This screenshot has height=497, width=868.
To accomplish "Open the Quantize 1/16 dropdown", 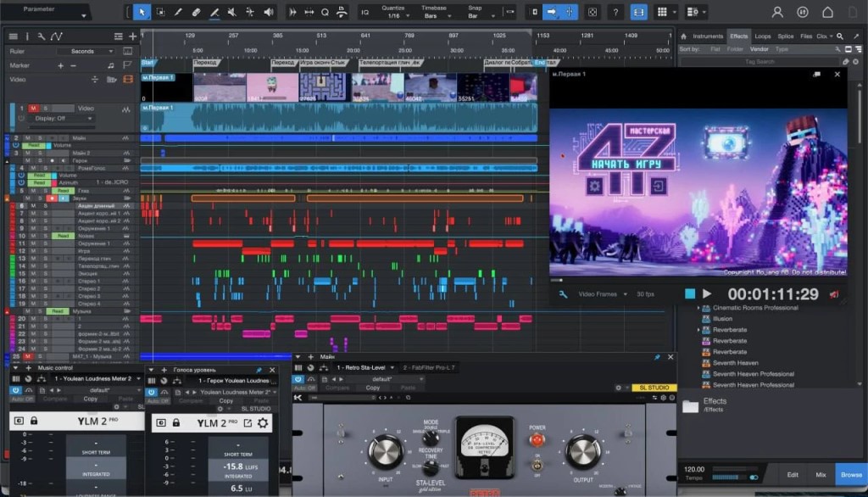I will pyautogui.click(x=393, y=16).
